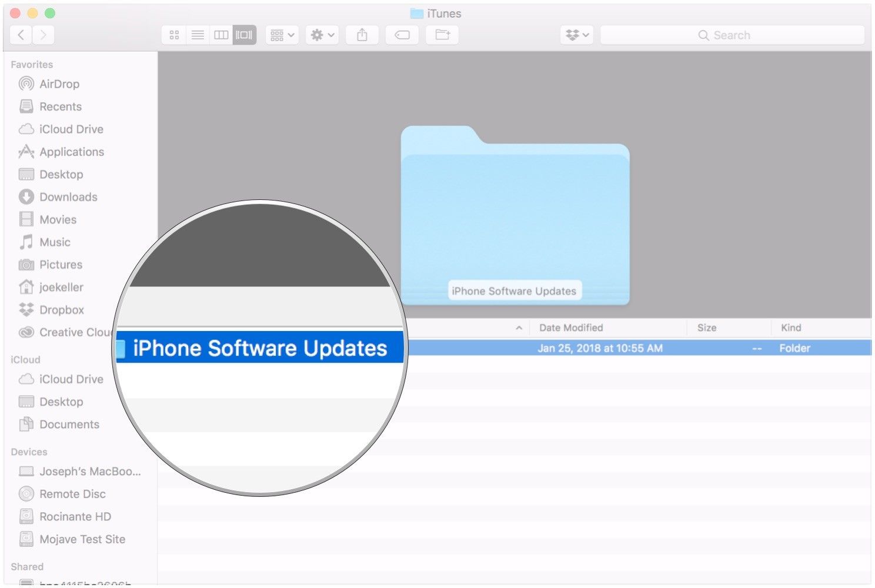Open the Downloads folder from sidebar
The width and height of the screenshot is (875, 588).
(x=69, y=197)
